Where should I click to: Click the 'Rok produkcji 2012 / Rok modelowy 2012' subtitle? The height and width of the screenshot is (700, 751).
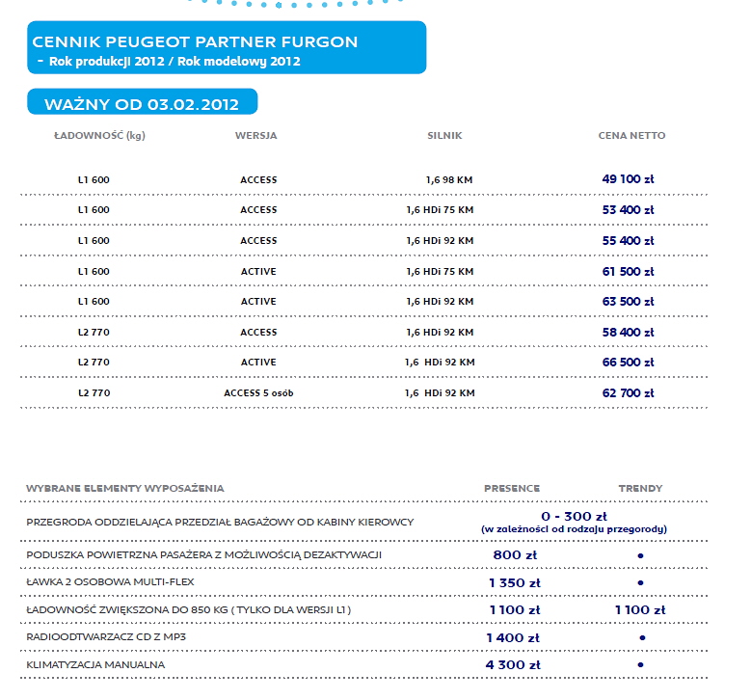pos(174,62)
